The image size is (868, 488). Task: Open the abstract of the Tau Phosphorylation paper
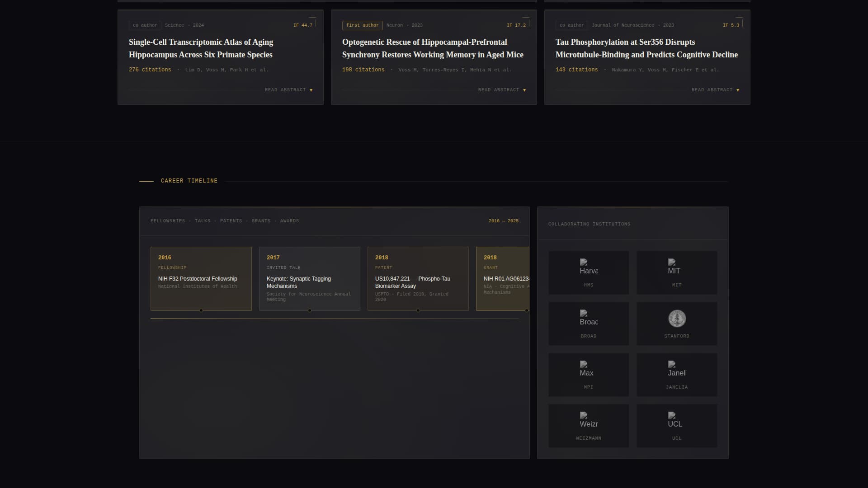(x=715, y=89)
